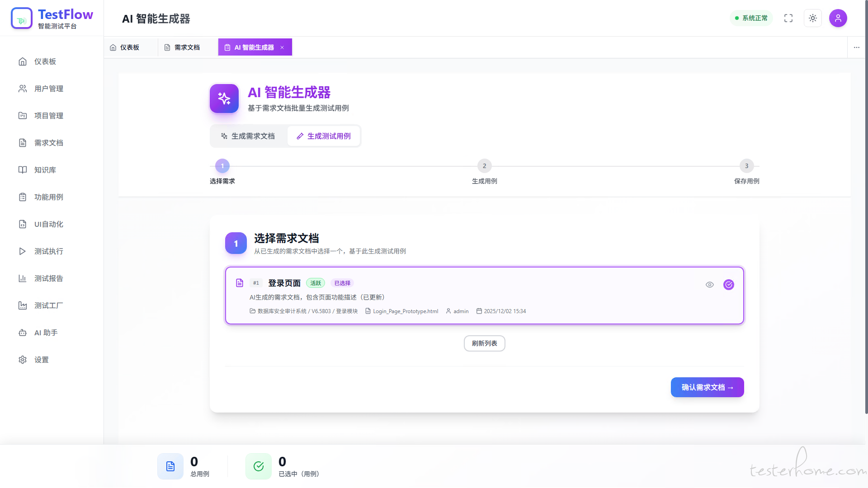868x488 pixels.
Task: Go to 测试工厂 in sidebar
Action: [x=48, y=305]
